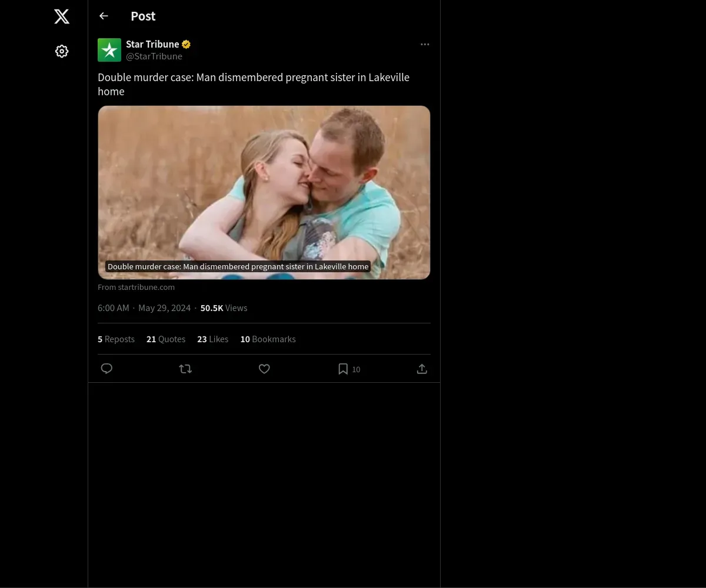Image resolution: width=706 pixels, height=588 pixels.
Task: Click the Star Tribune profile avatar
Action: [109, 50]
